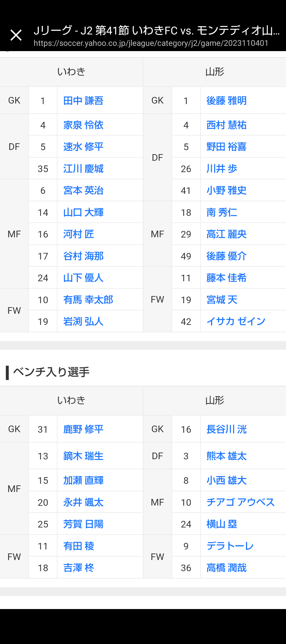
Task: Select 家泉 怜依 player link
Action: (83, 125)
